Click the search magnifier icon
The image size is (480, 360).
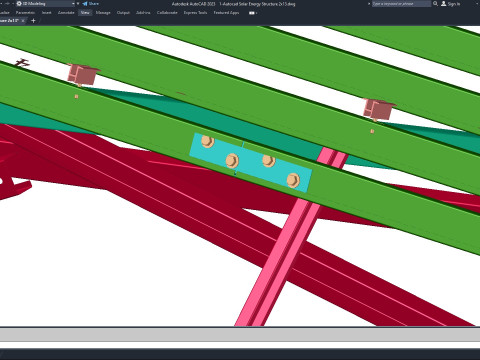tap(435, 4)
